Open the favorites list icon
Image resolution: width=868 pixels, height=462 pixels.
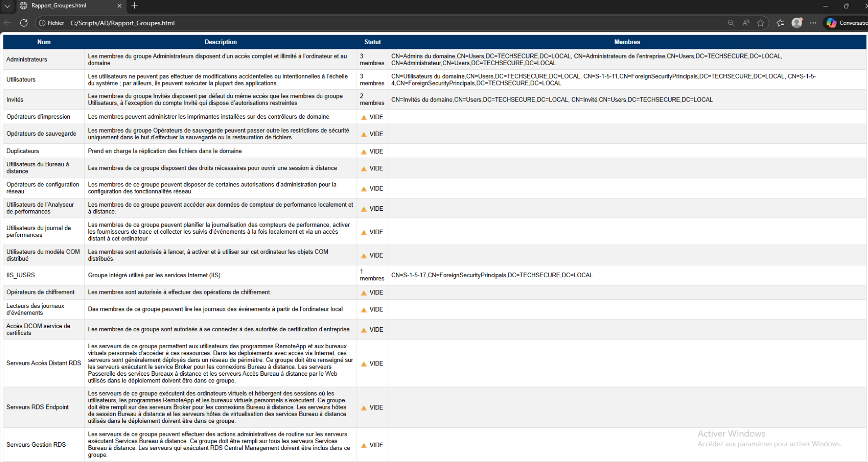(780, 23)
